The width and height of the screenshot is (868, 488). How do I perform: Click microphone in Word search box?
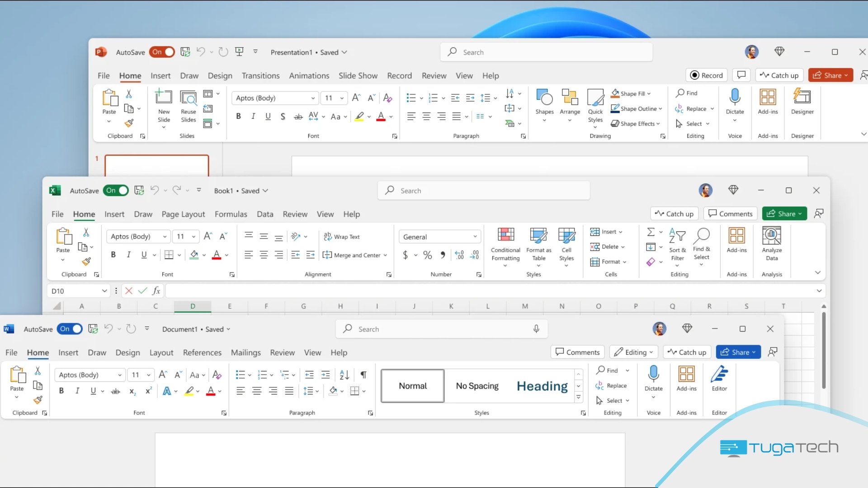536,329
